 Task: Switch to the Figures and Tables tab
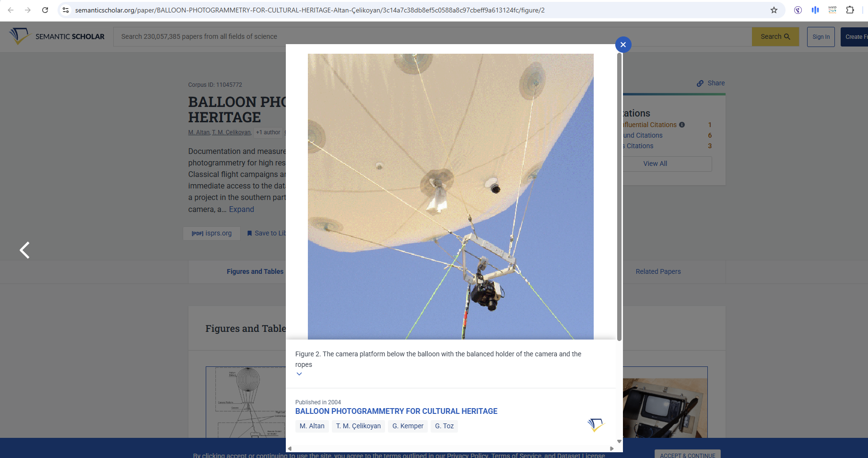pos(255,271)
